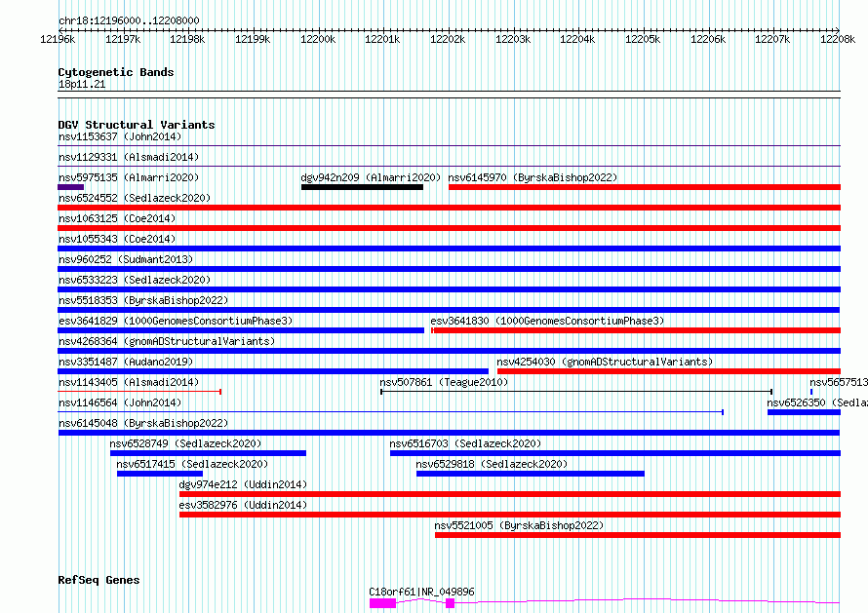Click the 12203k ruler label

click(514, 39)
